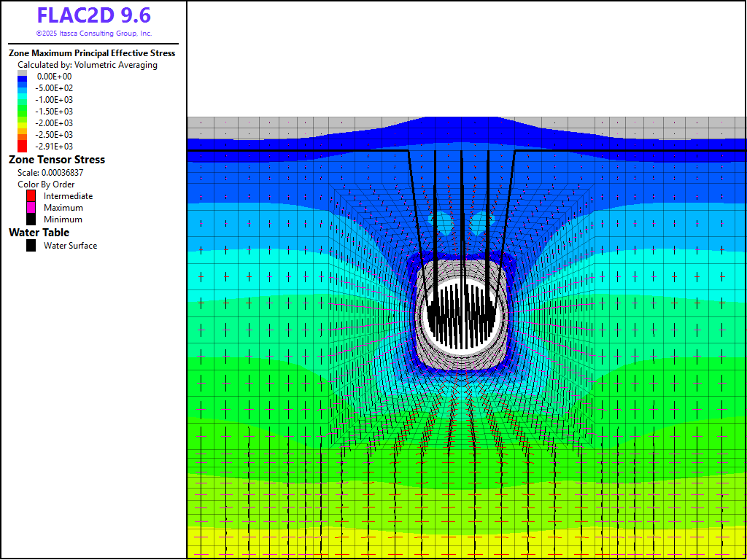Click the Water Surface legend label
This screenshot has width=747, height=560.
click(x=70, y=246)
